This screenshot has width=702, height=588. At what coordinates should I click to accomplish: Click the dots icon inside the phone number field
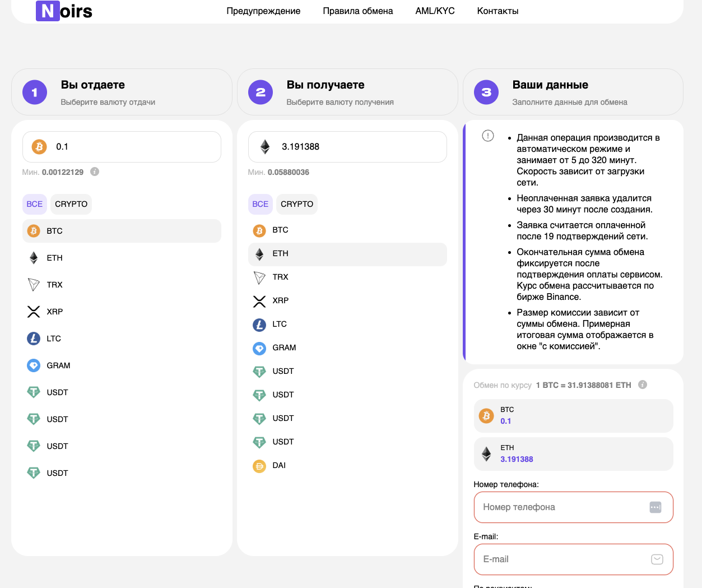click(x=655, y=507)
